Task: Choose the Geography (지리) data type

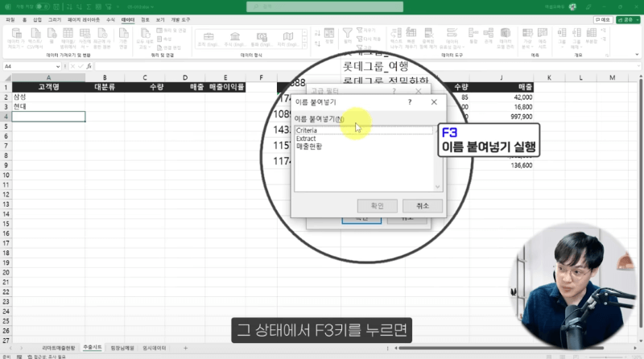Action: pyautogui.click(x=287, y=39)
